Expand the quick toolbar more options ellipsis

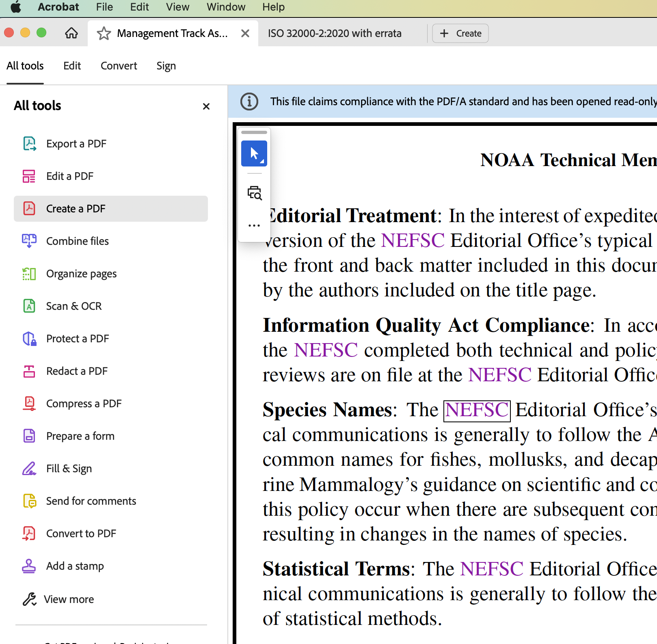[x=254, y=225]
